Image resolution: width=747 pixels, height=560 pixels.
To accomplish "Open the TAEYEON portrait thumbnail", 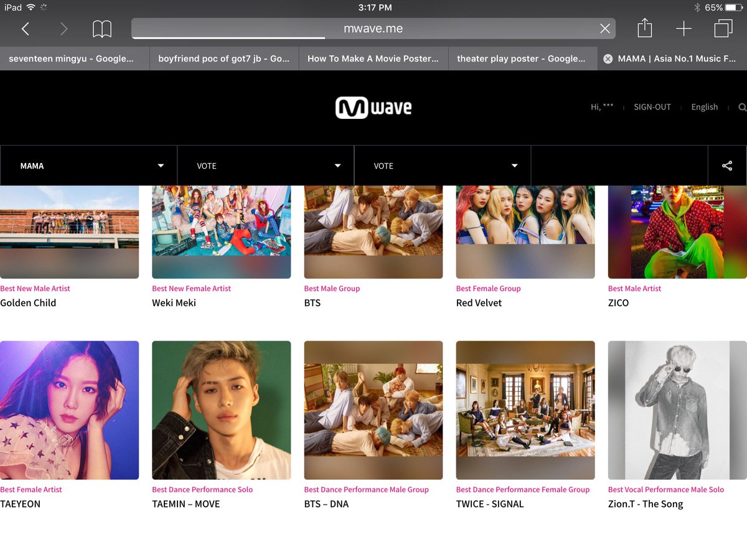I will 69,410.
